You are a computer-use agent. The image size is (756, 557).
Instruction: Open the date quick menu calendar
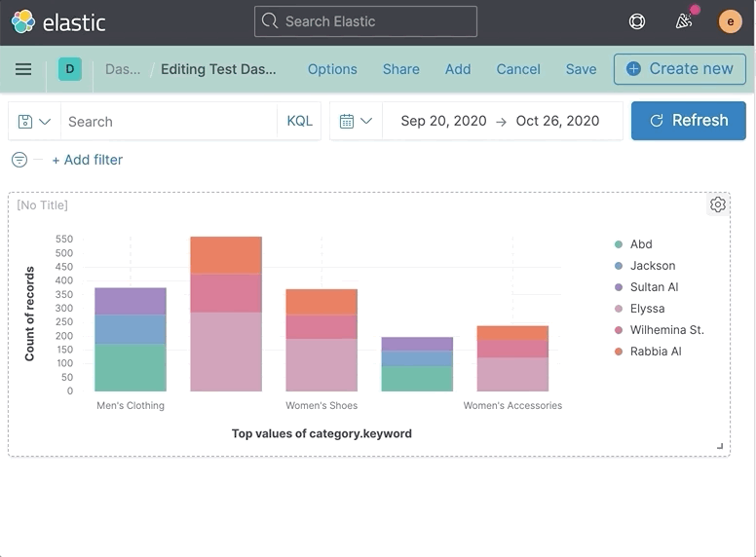pos(356,121)
